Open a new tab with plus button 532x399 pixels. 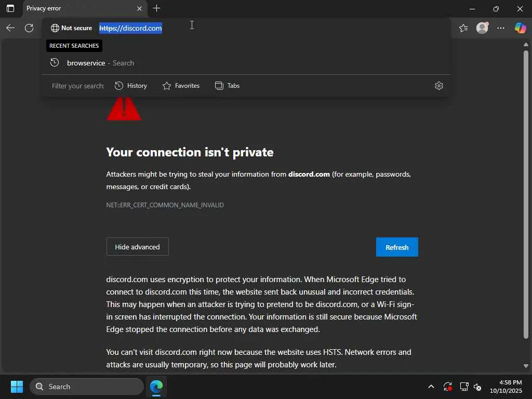pos(157,8)
